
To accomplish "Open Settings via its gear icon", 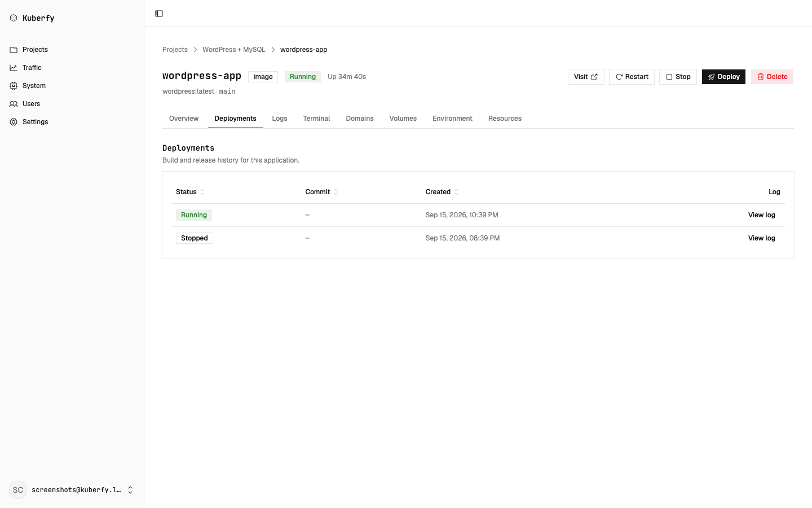I will [x=14, y=122].
